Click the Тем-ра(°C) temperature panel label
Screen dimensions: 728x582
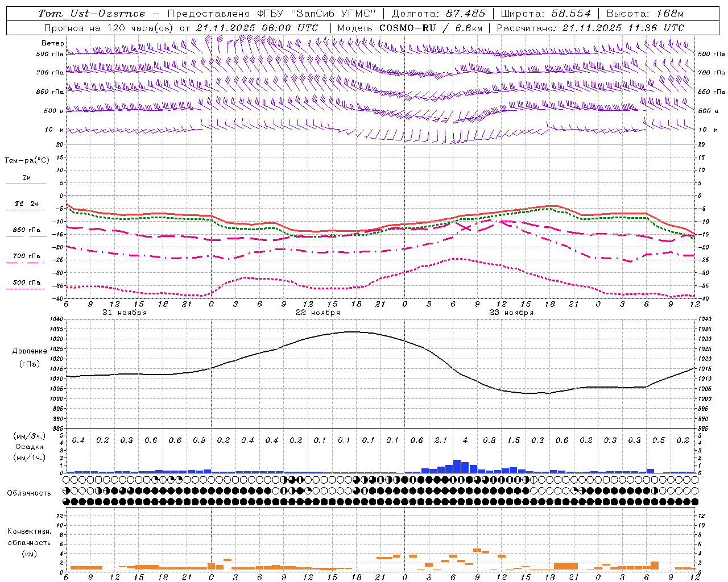tap(27, 161)
